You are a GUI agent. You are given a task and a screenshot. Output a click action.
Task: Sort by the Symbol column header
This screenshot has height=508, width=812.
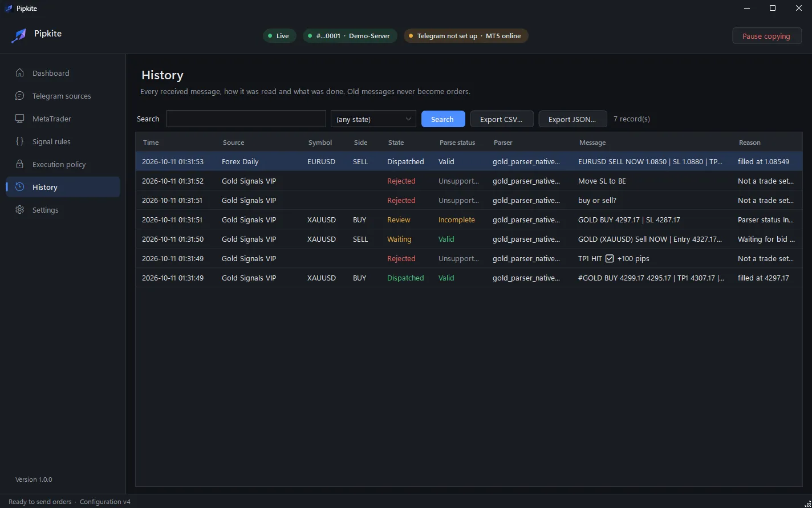tap(320, 143)
